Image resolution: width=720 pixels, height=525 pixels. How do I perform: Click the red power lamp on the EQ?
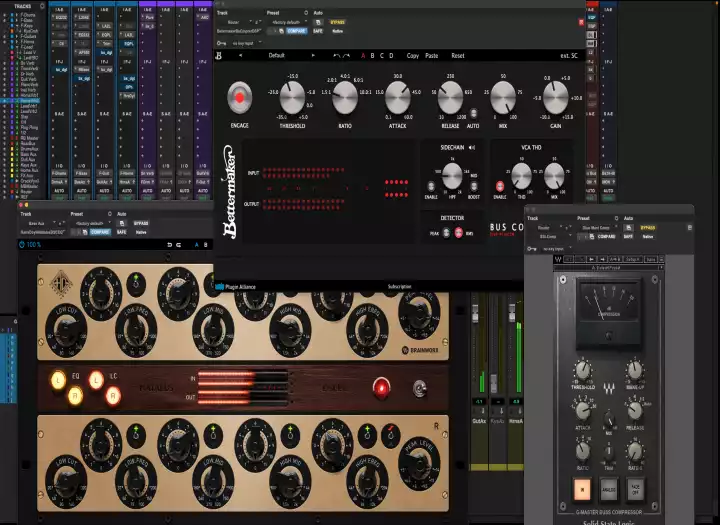381,388
